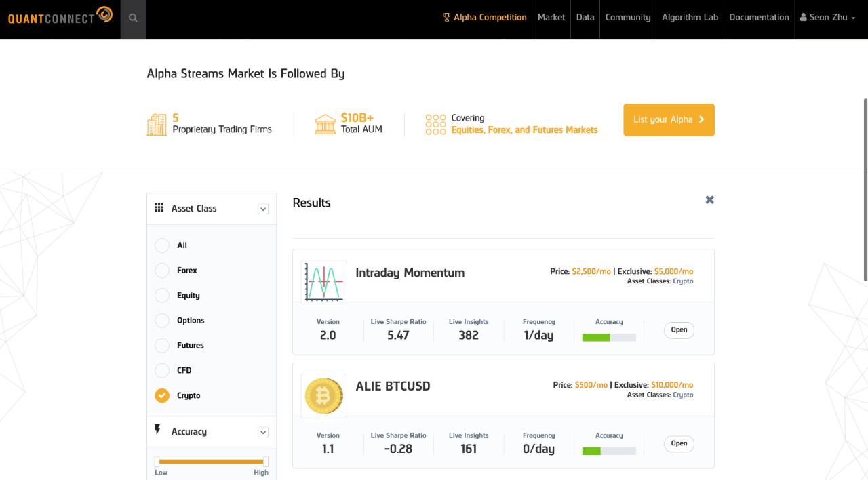Image resolution: width=868 pixels, height=480 pixels.
Task: Click the Asset Class grid icon
Action: pyautogui.click(x=159, y=208)
